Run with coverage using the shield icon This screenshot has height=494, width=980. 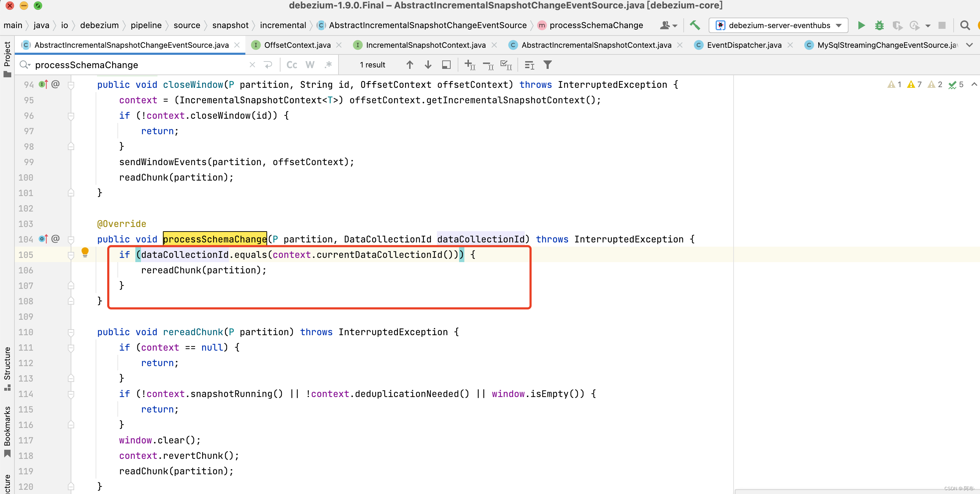tap(898, 26)
